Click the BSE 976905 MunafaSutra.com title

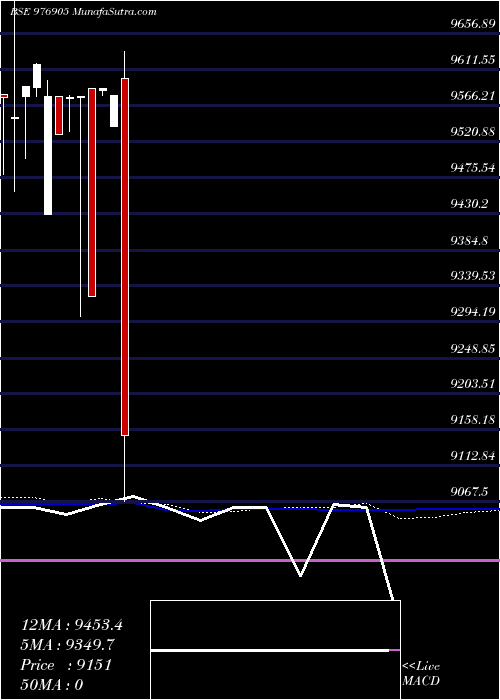coord(83,12)
